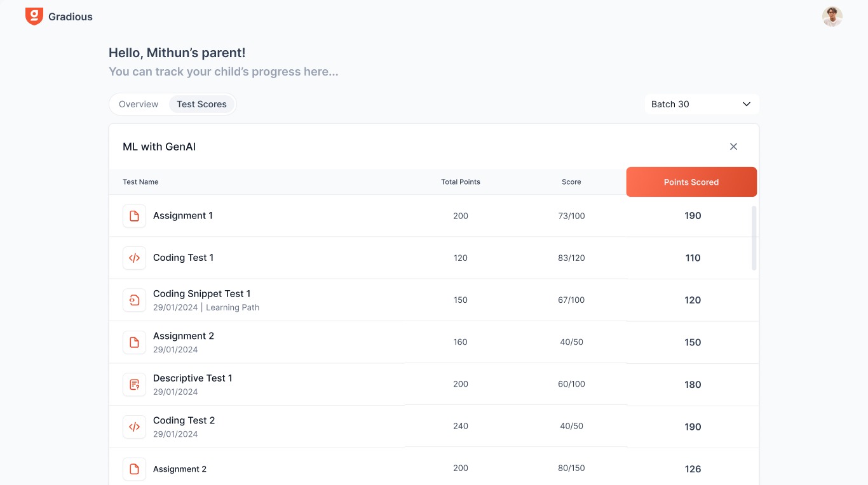Open the user profile avatar
This screenshot has height=485, width=868.
tap(832, 17)
